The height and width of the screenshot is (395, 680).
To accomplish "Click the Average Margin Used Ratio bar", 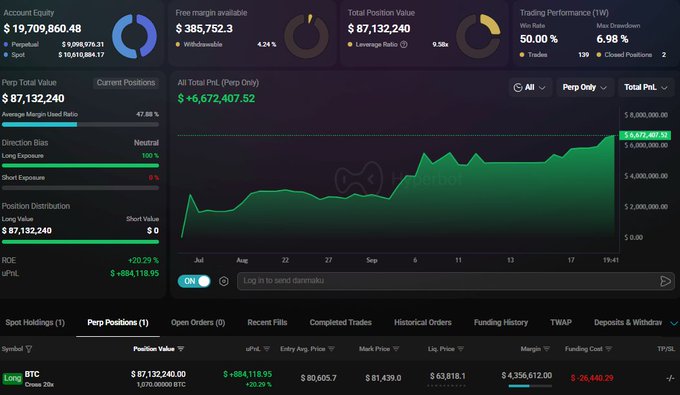I will (80, 124).
